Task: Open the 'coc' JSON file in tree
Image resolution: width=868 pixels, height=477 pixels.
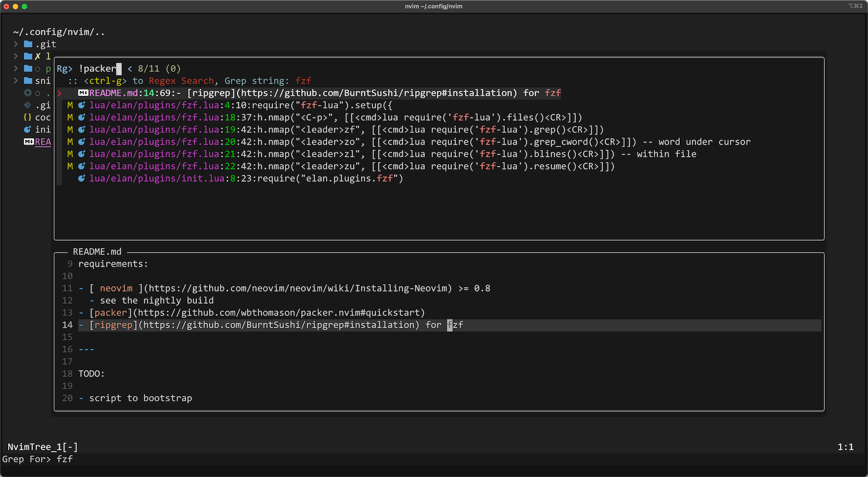Action: (43, 118)
